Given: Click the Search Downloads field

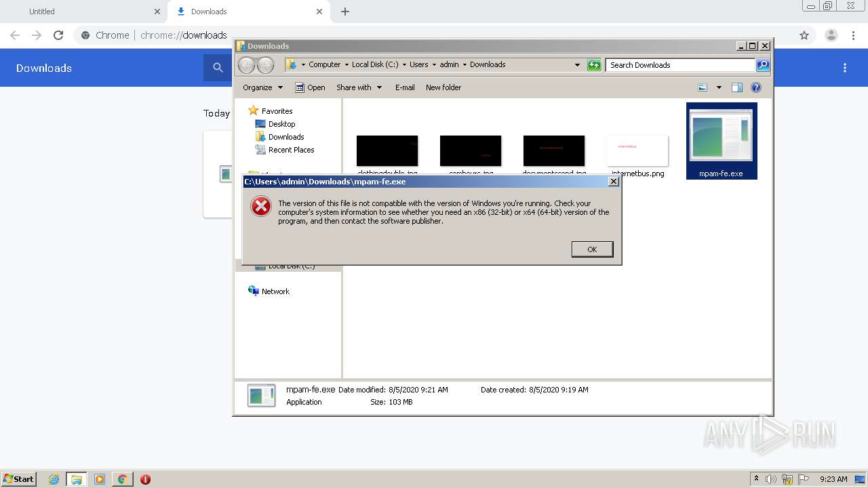Looking at the screenshot, I should pyautogui.click(x=680, y=65).
